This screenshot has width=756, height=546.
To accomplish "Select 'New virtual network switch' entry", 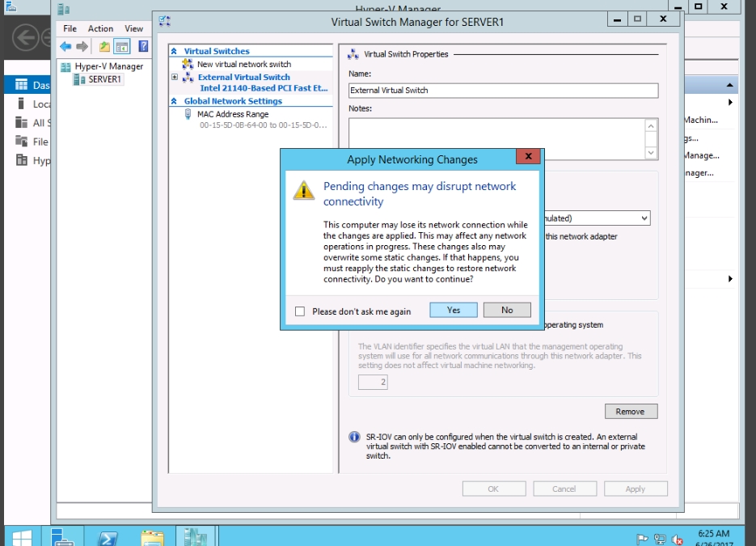I will coord(244,64).
